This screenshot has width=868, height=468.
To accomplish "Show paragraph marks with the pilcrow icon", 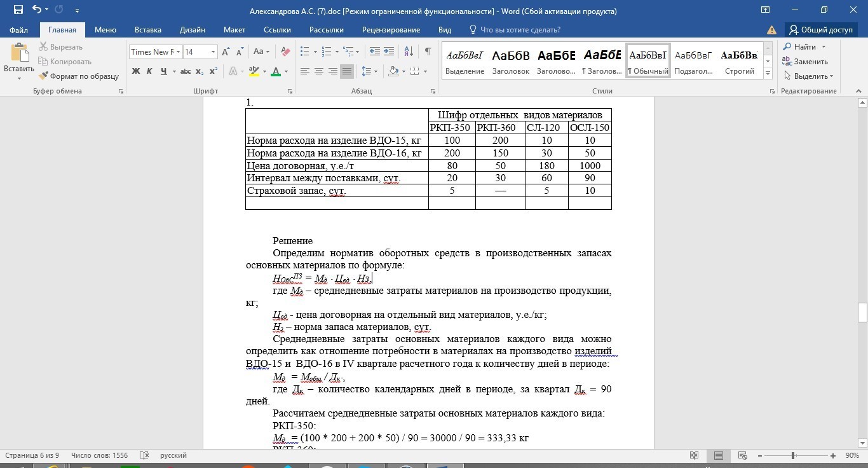I will tap(428, 52).
